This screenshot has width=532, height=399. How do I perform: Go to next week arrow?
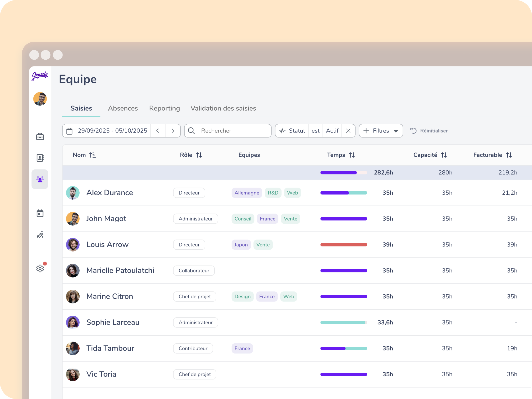173,131
